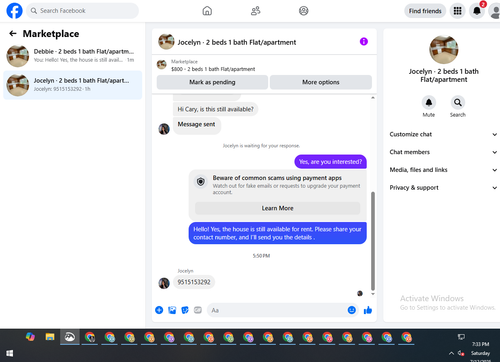Click More options button
The width and height of the screenshot is (500, 362).
tap(321, 82)
